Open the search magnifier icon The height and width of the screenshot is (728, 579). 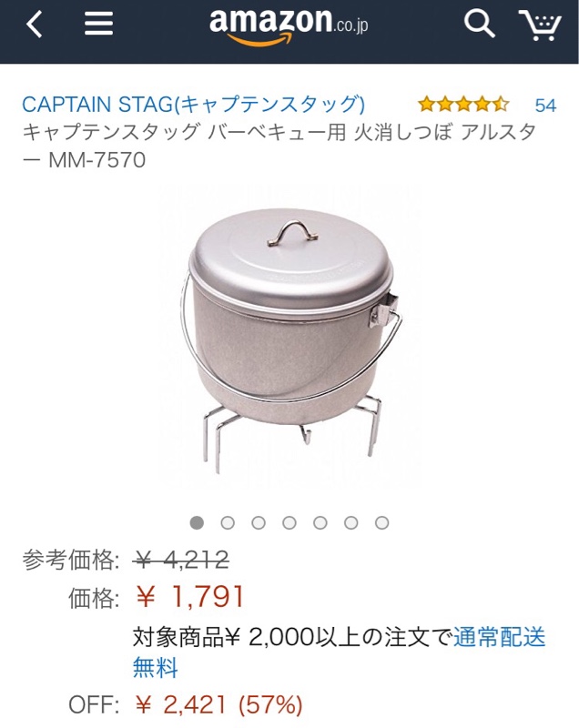coord(479,24)
